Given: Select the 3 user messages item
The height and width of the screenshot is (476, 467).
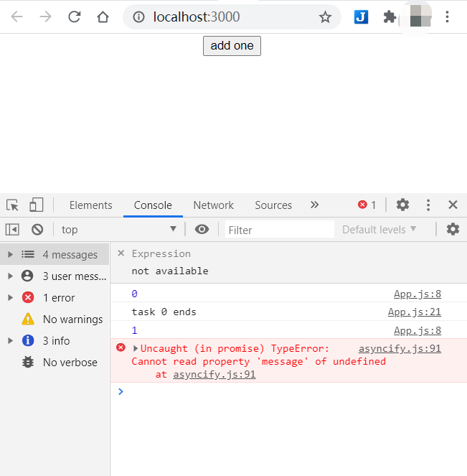Looking at the screenshot, I should click(x=55, y=276).
